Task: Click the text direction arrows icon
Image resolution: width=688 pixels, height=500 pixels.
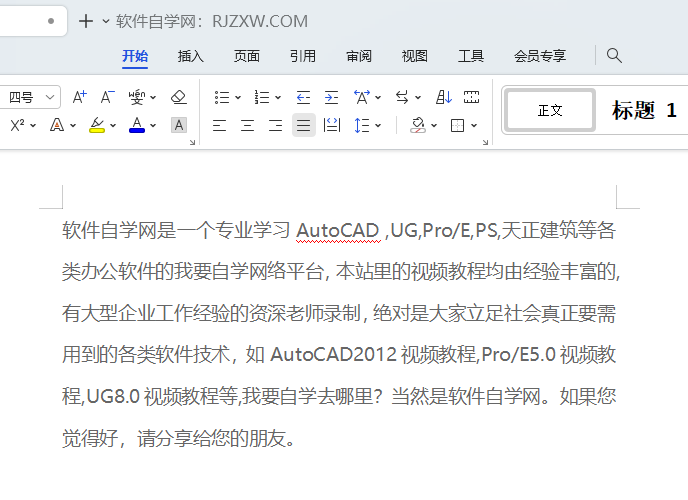Action: click(401, 97)
